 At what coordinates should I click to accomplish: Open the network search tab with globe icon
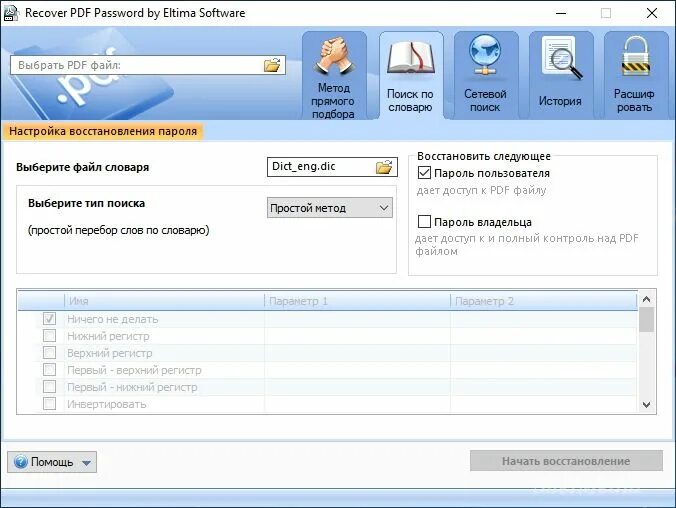point(486,76)
